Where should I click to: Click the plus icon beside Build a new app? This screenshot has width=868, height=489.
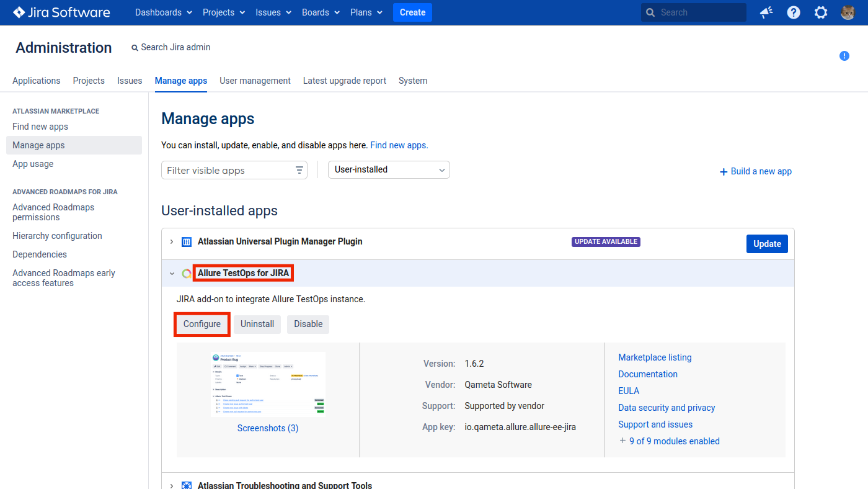pos(724,172)
